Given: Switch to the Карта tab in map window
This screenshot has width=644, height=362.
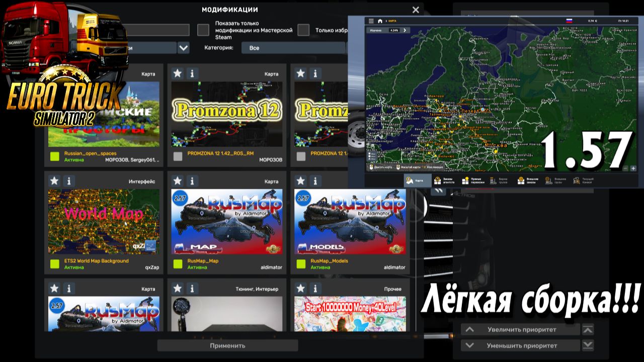Looking at the screenshot, I should (x=417, y=180).
